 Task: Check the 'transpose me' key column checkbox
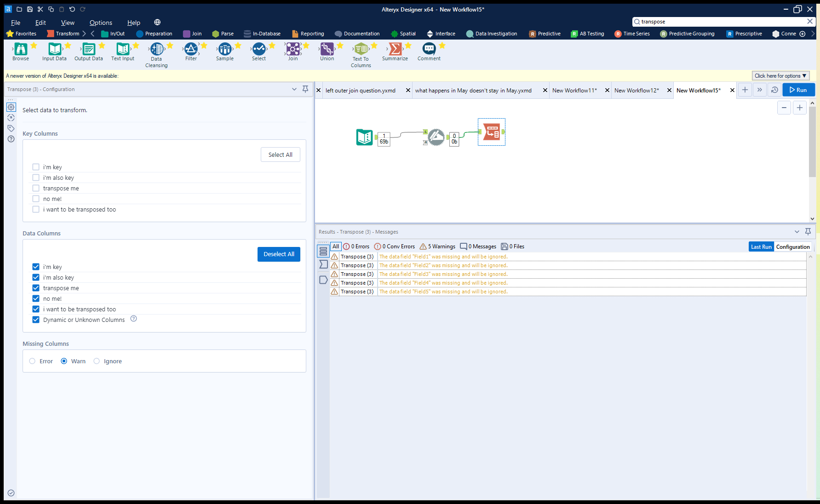coord(36,188)
